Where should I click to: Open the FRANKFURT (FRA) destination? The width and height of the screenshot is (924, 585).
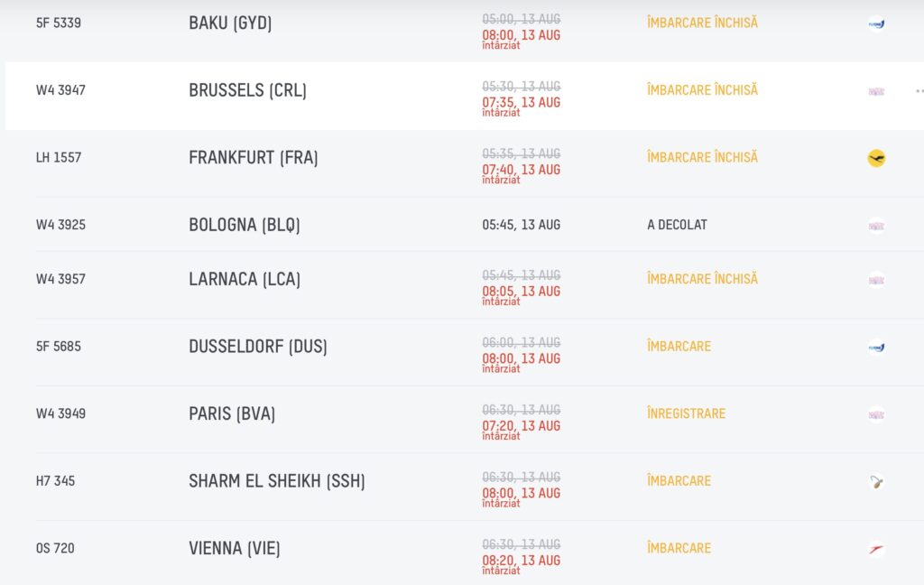click(x=254, y=157)
